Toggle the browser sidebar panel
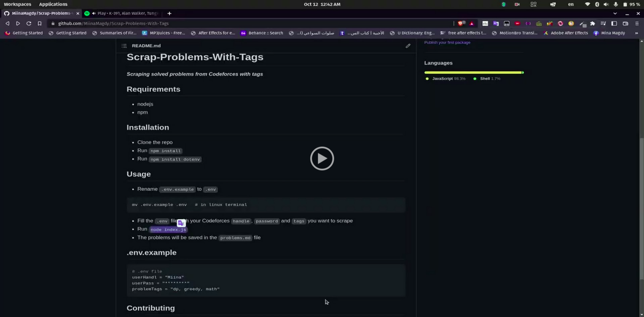644x317 pixels. (x=614, y=23)
